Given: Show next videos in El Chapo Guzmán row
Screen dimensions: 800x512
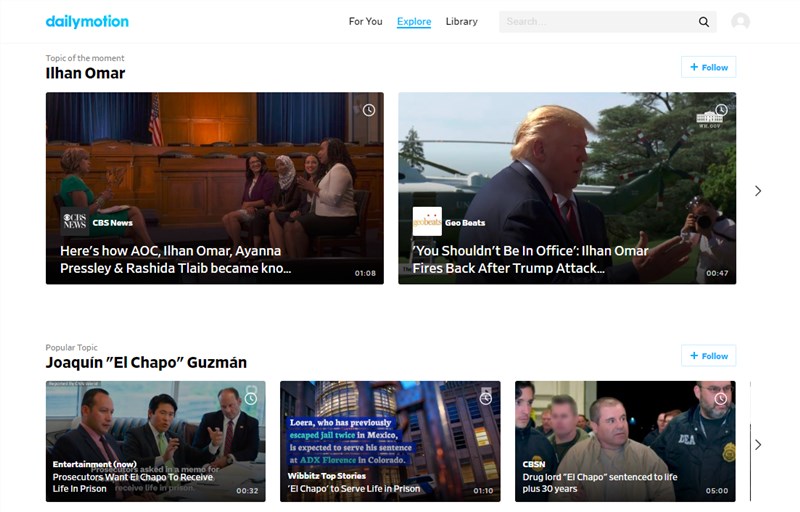Looking at the screenshot, I should coord(758,445).
